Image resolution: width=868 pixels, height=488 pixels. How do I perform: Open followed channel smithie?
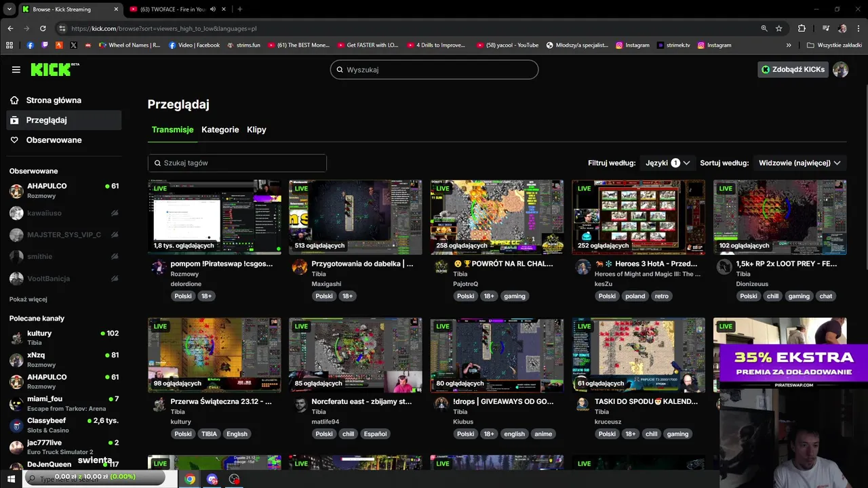pos(64,256)
